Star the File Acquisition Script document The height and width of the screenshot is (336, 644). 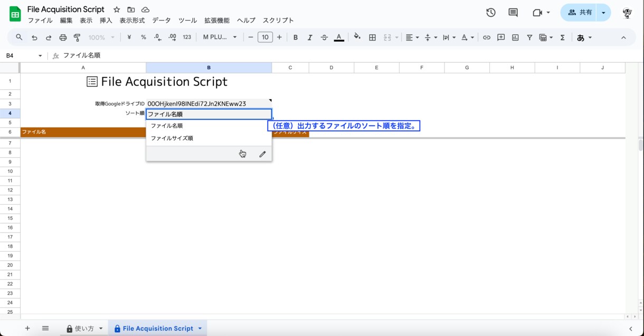coord(117,9)
